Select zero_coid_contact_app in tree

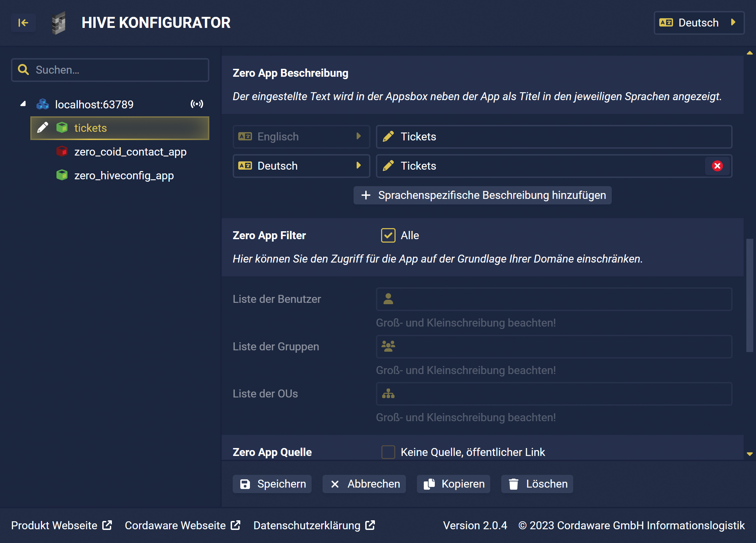[x=130, y=152]
